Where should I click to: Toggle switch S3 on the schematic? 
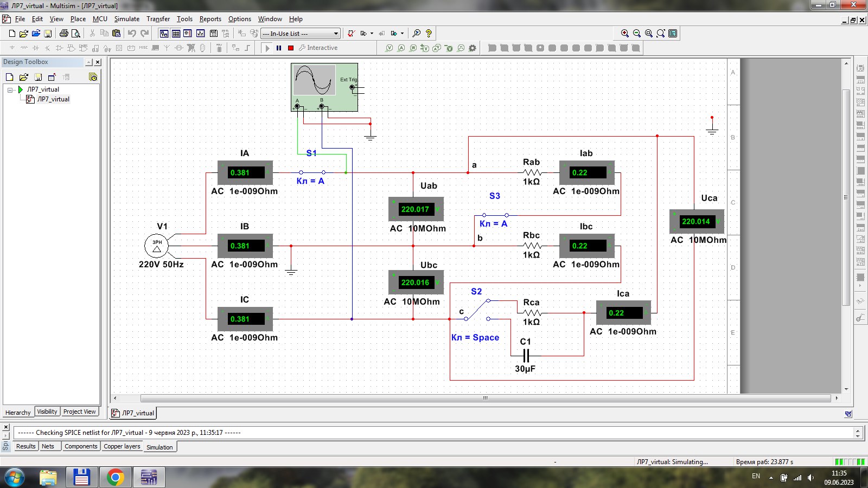click(495, 215)
